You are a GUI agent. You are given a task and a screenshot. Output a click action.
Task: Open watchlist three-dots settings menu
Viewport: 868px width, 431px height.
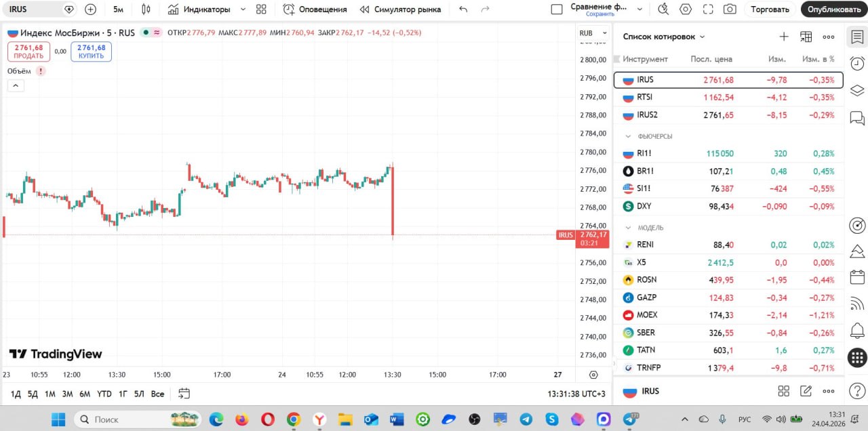coord(829,37)
